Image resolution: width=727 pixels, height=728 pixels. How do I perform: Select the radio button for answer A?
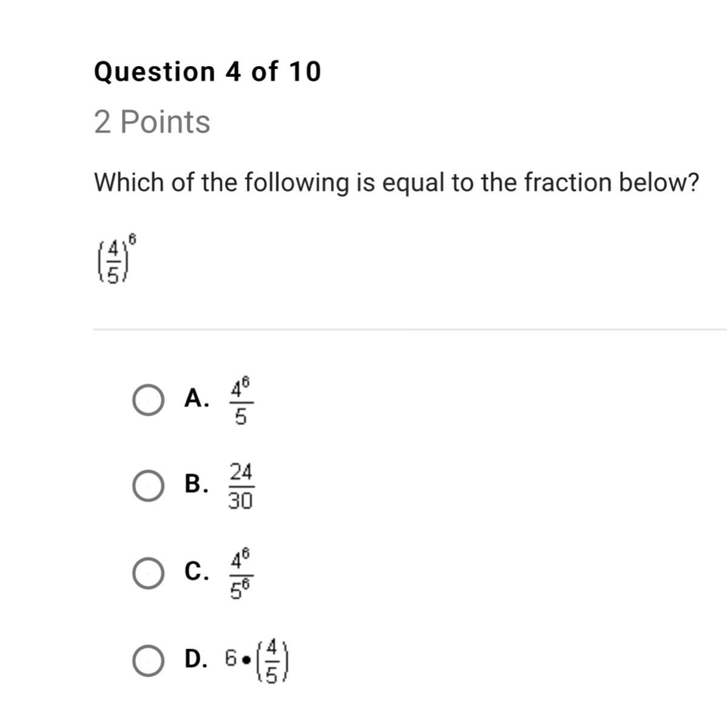click(x=147, y=401)
